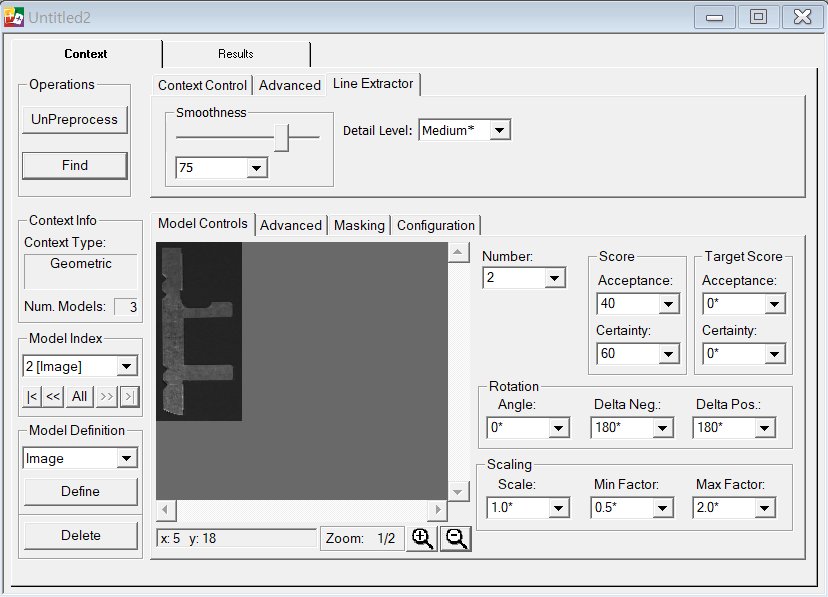
Task: Click the x y coordinate readout
Action: (237, 538)
